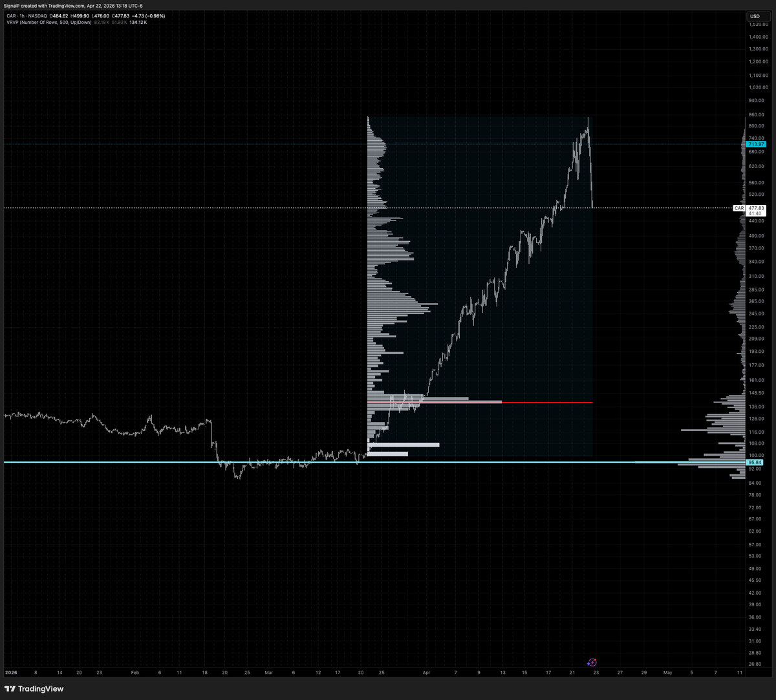Click the 2026 label on time axis
The image size is (776, 700).
click(10, 672)
